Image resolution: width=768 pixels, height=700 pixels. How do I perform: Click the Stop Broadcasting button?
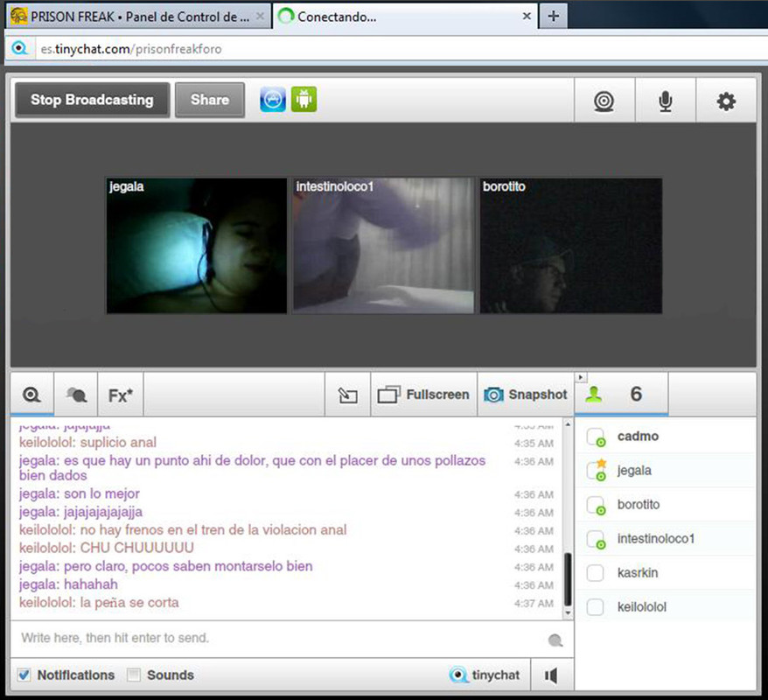click(92, 100)
